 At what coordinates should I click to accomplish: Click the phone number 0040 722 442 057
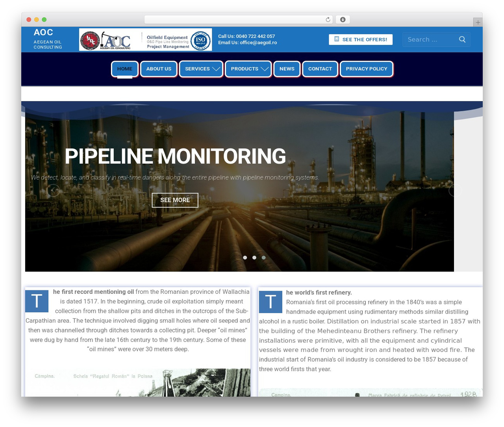pos(256,36)
